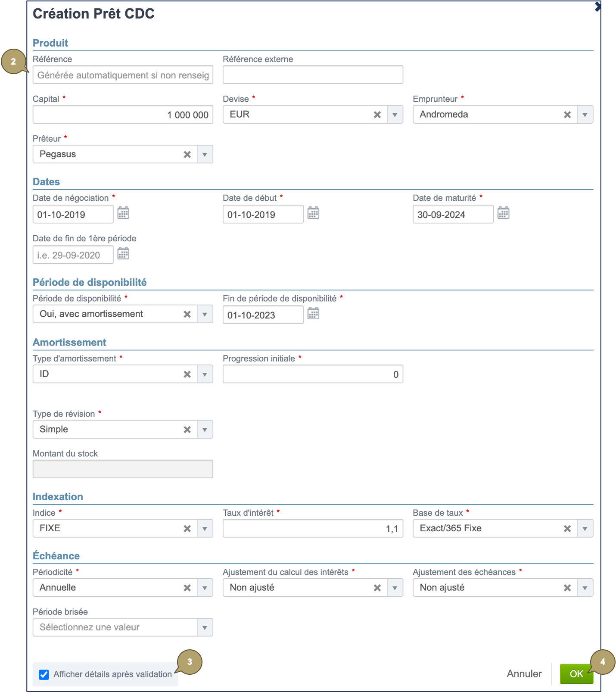Viewport: 616px width, 692px height.
Task: Click the Capital amount field
Action: point(123,115)
